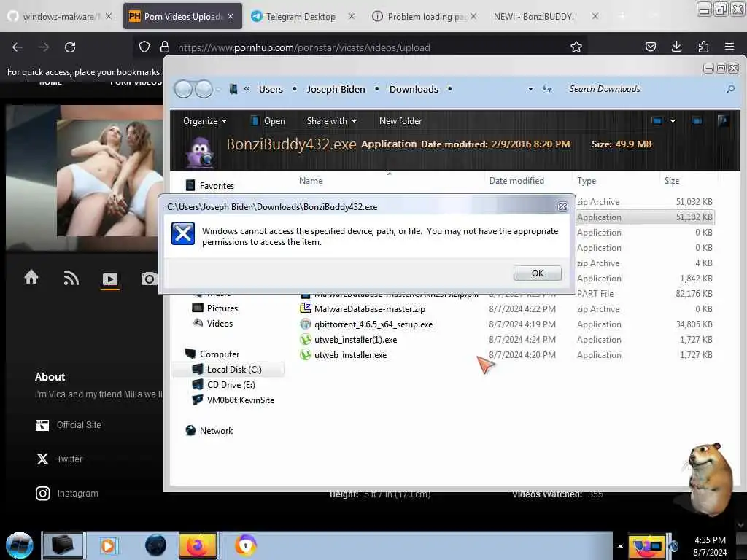
Task: Open the Twitter link
Action: point(69,459)
